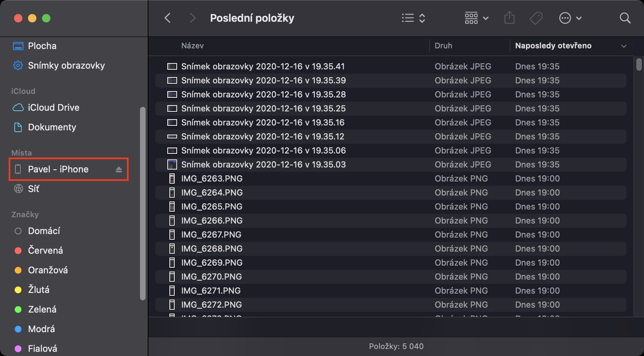This screenshot has width=644, height=356.
Task: Click the Search magnifier icon
Action: coord(625,18)
